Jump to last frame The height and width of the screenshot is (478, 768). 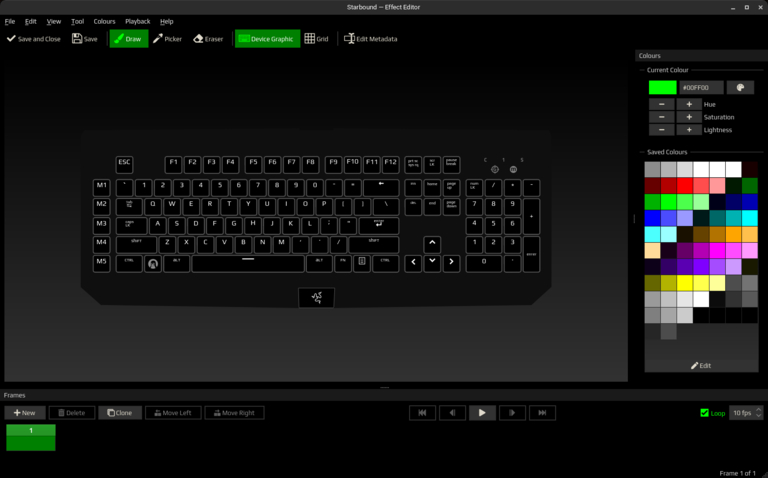(542, 413)
